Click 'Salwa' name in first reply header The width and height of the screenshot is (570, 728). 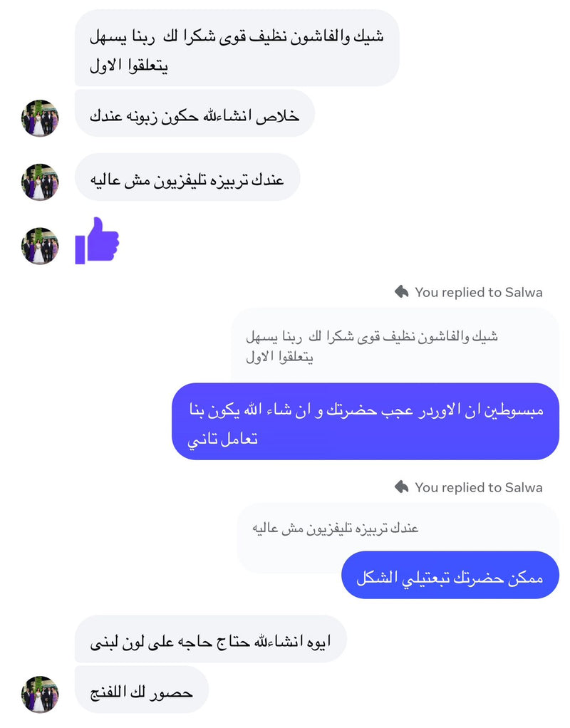(x=524, y=292)
